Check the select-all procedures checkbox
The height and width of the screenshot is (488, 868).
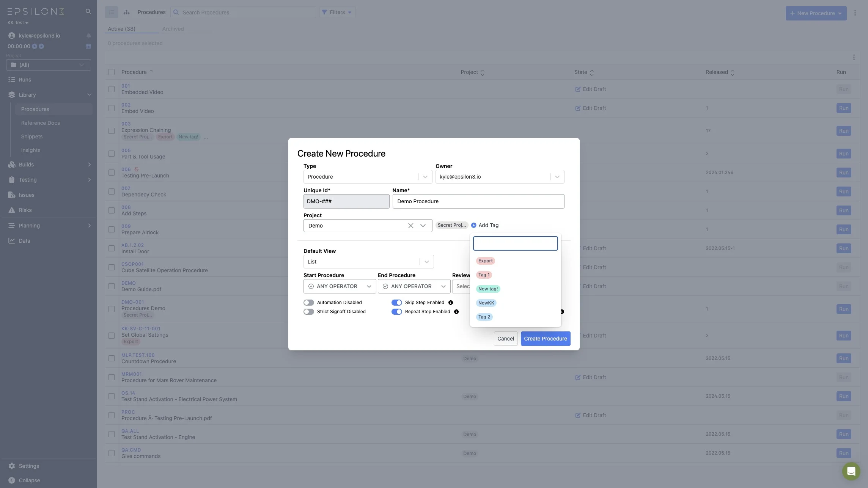point(112,72)
